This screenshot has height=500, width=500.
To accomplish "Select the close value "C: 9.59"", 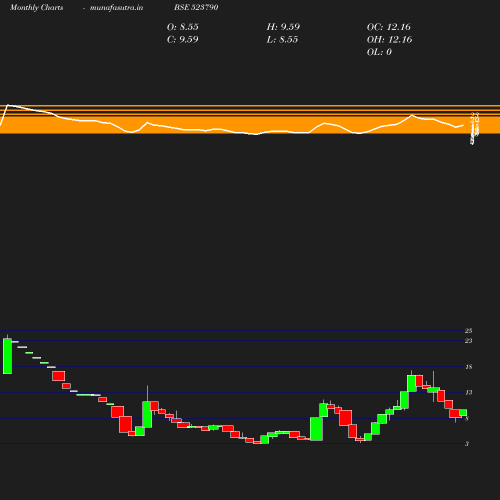I will pyautogui.click(x=183, y=39).
